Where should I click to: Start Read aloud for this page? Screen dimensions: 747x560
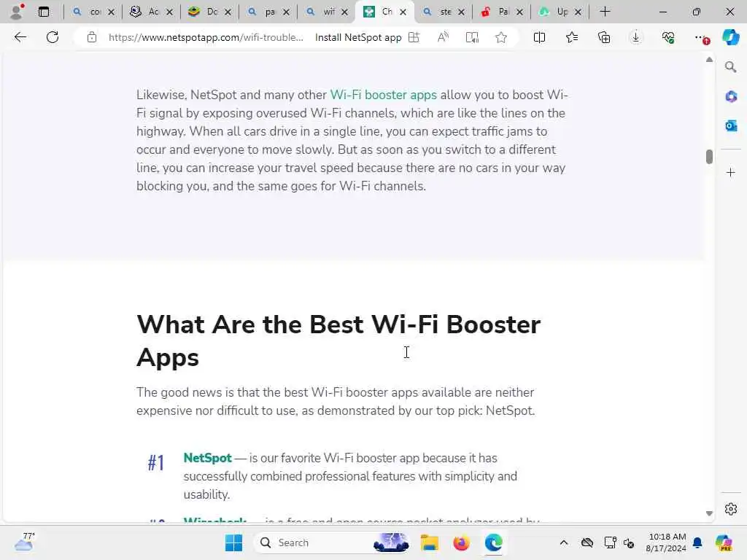(x=443, y=37)
